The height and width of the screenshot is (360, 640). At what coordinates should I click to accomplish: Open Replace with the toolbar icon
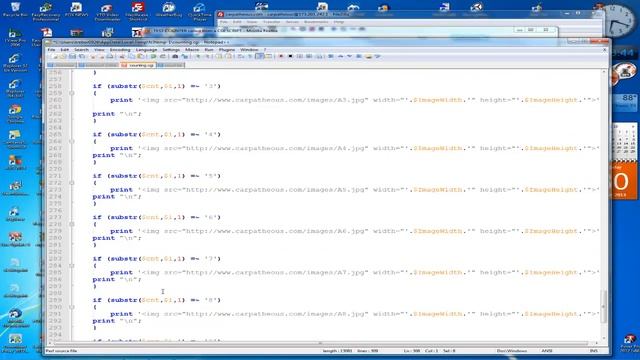184,56
